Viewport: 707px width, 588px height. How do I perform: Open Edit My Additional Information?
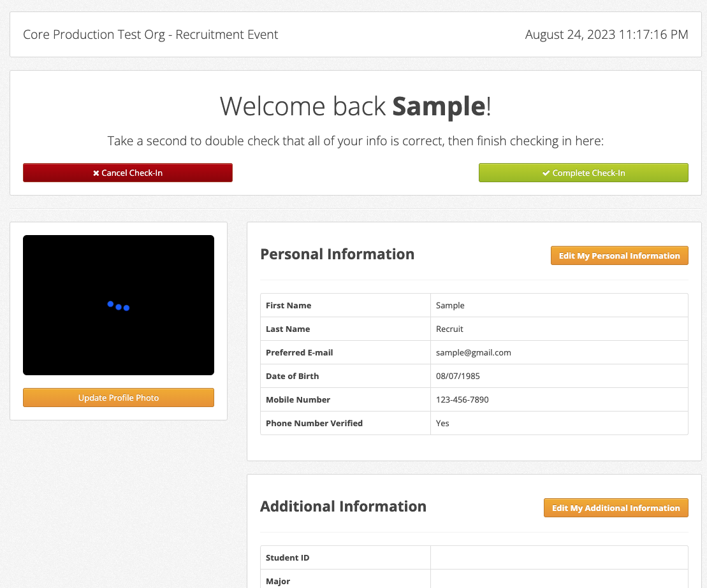(615, 508)
